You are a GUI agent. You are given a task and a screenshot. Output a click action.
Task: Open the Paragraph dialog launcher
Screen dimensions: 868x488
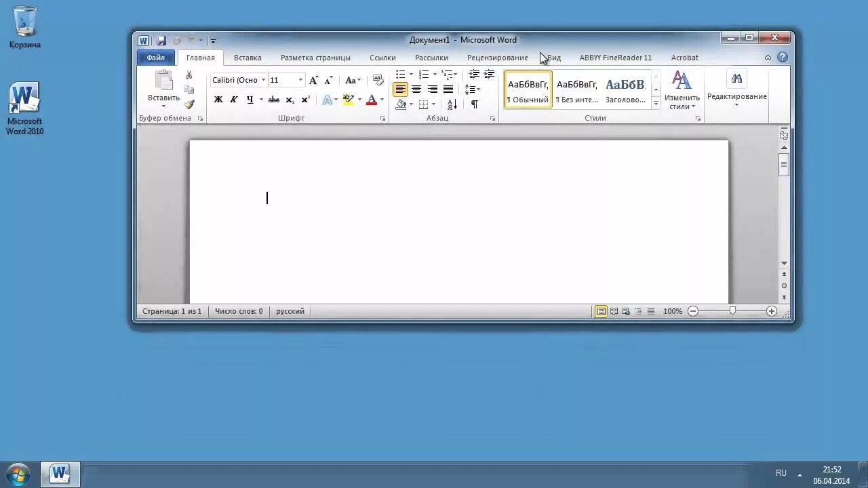(492, 118)
